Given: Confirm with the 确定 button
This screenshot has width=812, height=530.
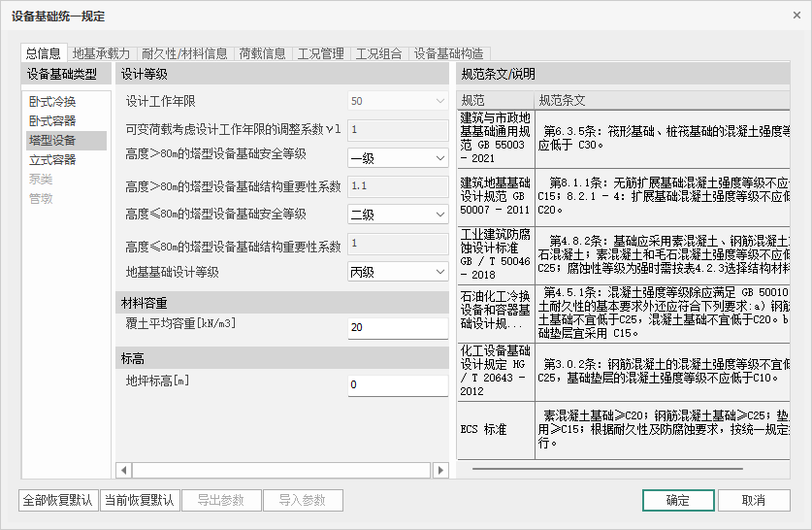Looking at the screenshot, I should tap(677, 501).
